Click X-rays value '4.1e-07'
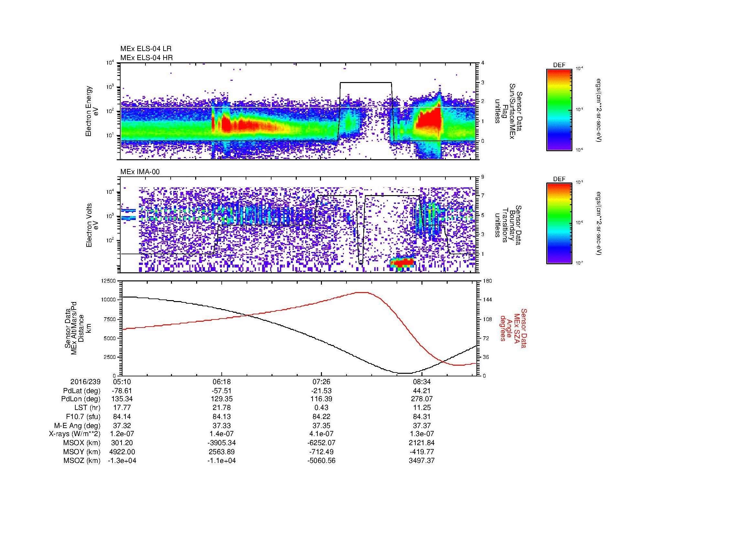756x534 pixels. click(x=321, y=434)
